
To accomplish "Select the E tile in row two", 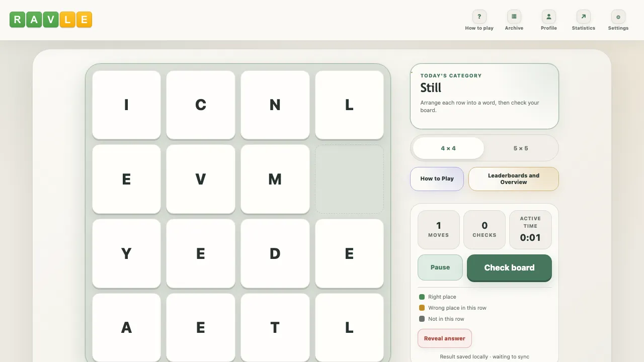I will click(126, 179).
